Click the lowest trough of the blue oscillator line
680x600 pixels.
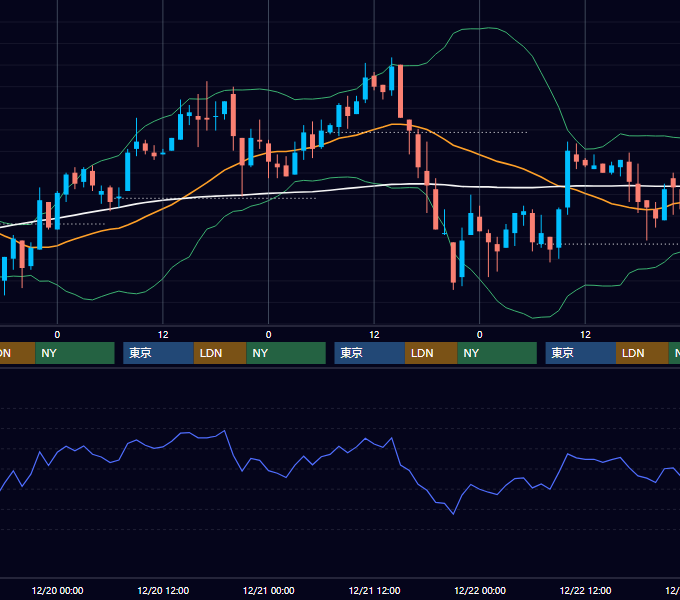pos(454,514)
